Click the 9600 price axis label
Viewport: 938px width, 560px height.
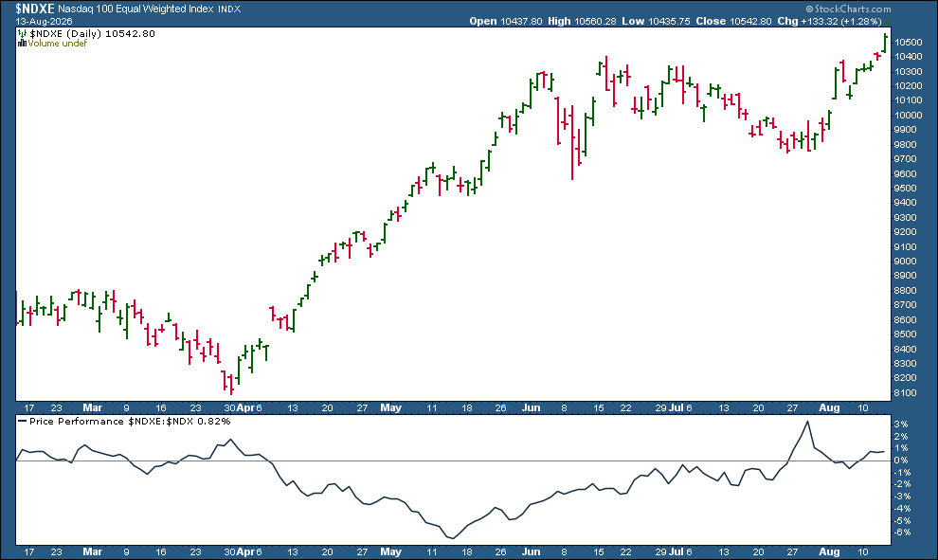coord(906,173)
